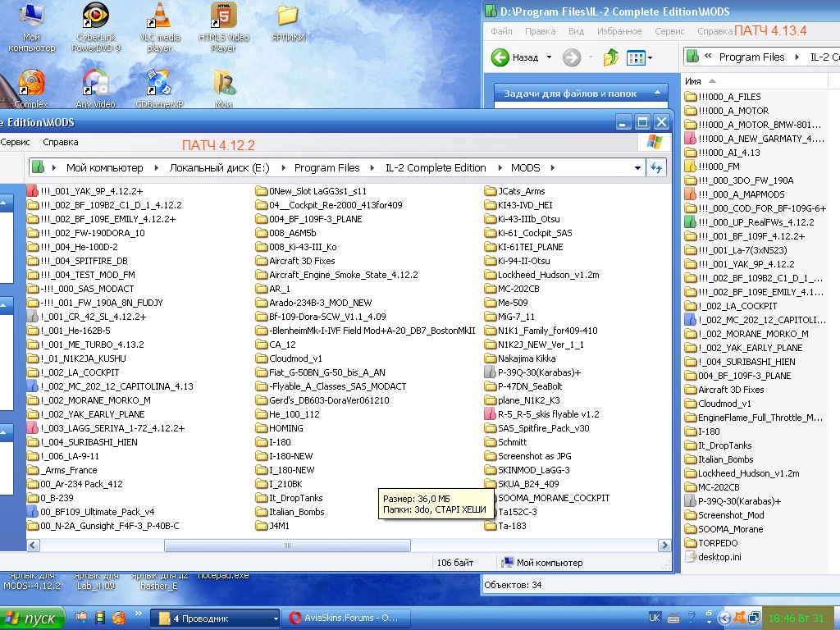Click the horizontal scrollbar left arrow

tap(33, 546)
